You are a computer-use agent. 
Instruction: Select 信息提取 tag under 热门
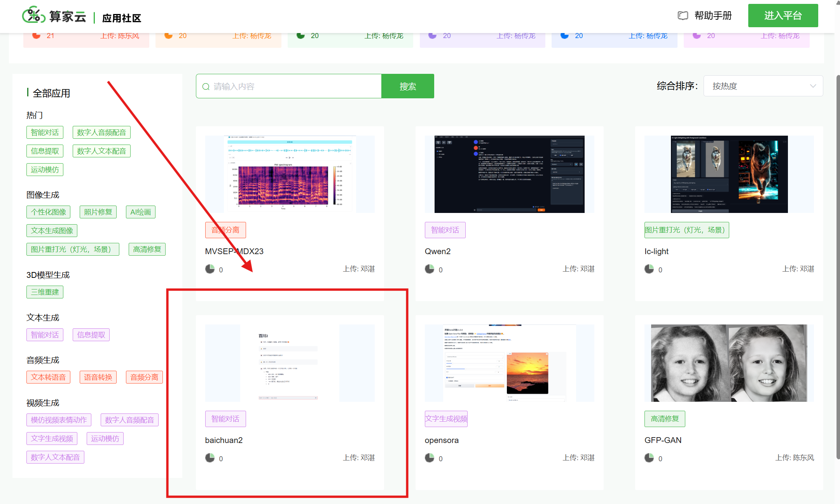pyautogui.click(x=45, y=151)
